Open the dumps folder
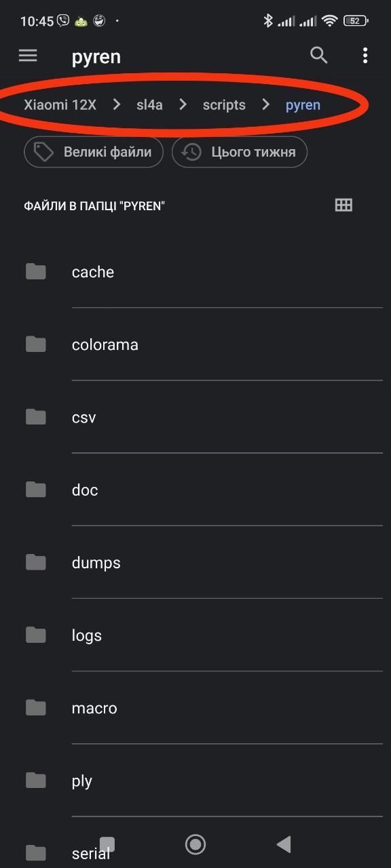This screenshot has height=868, width=391. pyautogui.click(x=195, y=563)
